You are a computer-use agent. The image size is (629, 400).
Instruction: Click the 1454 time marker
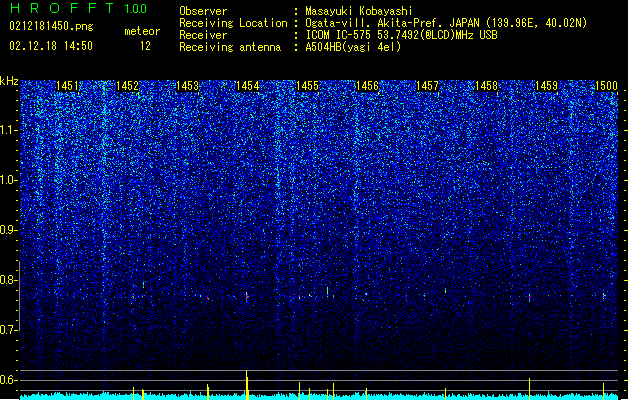click(248, 86)
